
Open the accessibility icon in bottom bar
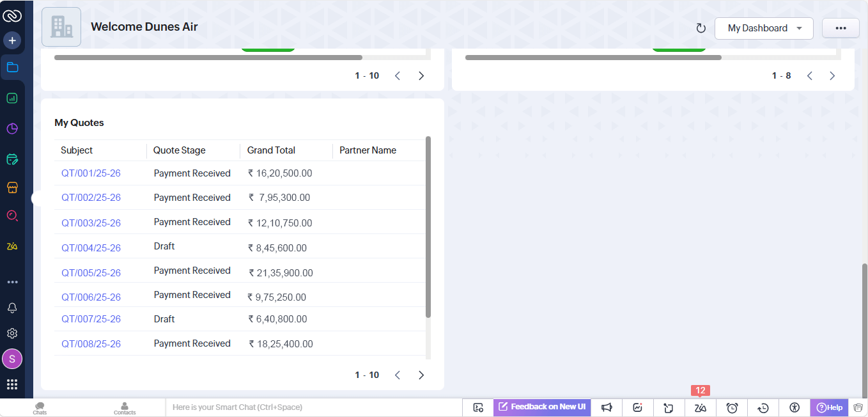click(x=794, y=407)
